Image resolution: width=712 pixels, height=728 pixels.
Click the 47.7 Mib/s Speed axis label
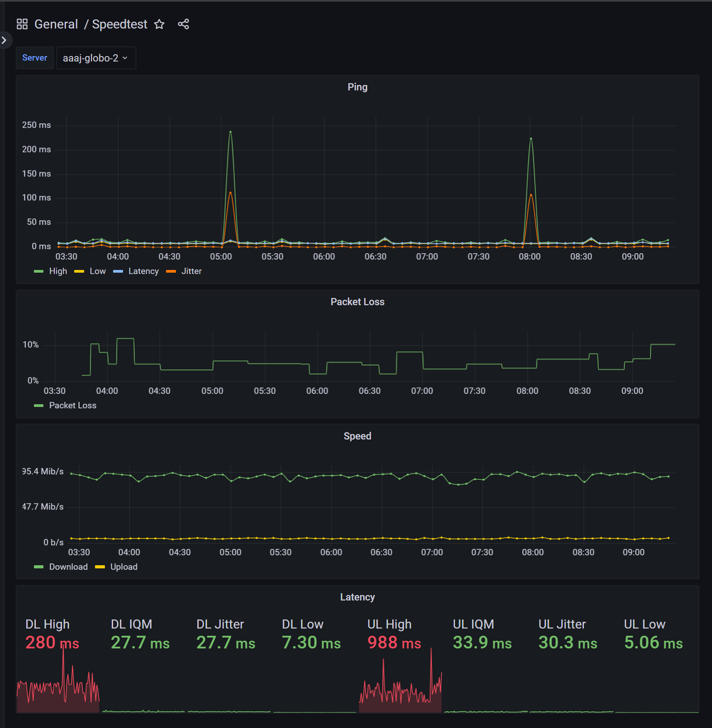coord(43,507)
